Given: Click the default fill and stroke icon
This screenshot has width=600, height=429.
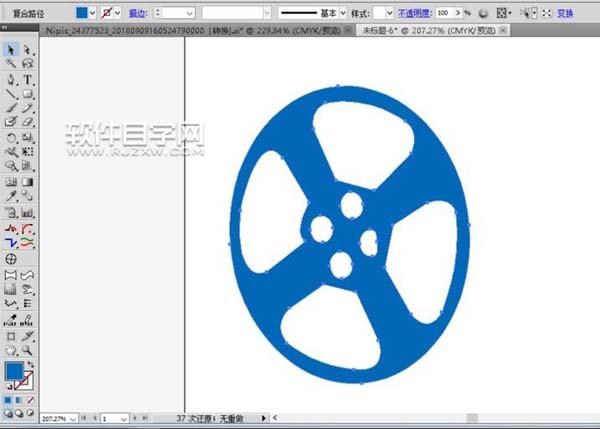Looking at the screenshot, I should pos(9,387).
